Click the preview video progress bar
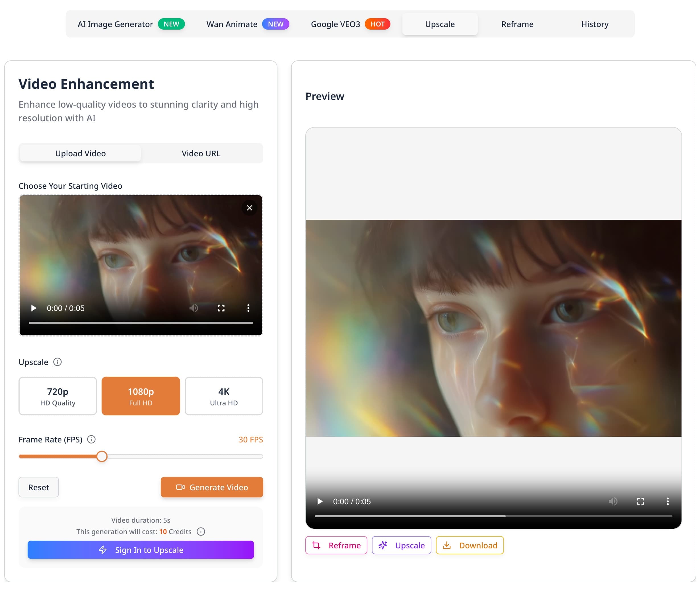The image size is (700, 603). point(493,516)
